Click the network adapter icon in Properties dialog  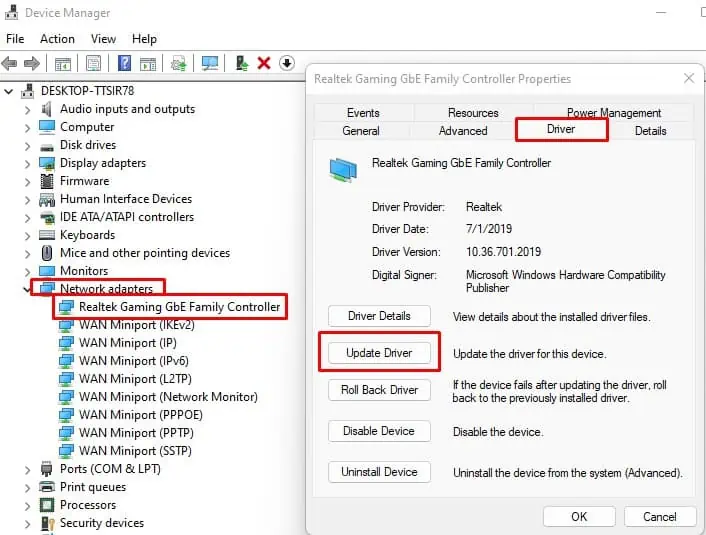point(343,170)
